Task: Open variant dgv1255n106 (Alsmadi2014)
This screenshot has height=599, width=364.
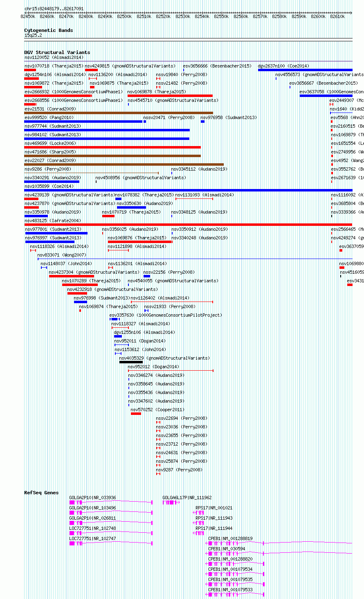Action: click(x=144, y=332)
